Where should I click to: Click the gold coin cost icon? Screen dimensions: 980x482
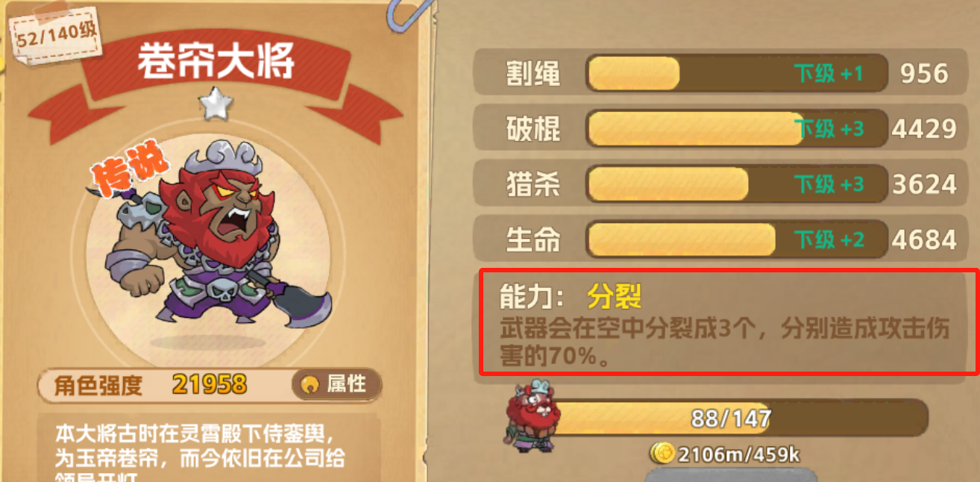pos(662,453)
